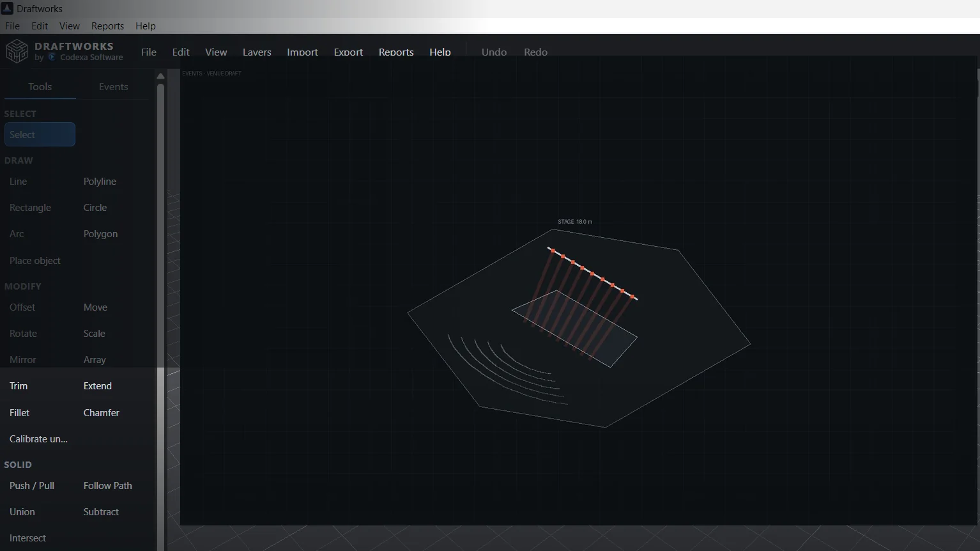The height and width of the screenshot is (551, 980).
Task: Switch to the Tools tab
Action: pyautogui.click(x=40, y=87)
